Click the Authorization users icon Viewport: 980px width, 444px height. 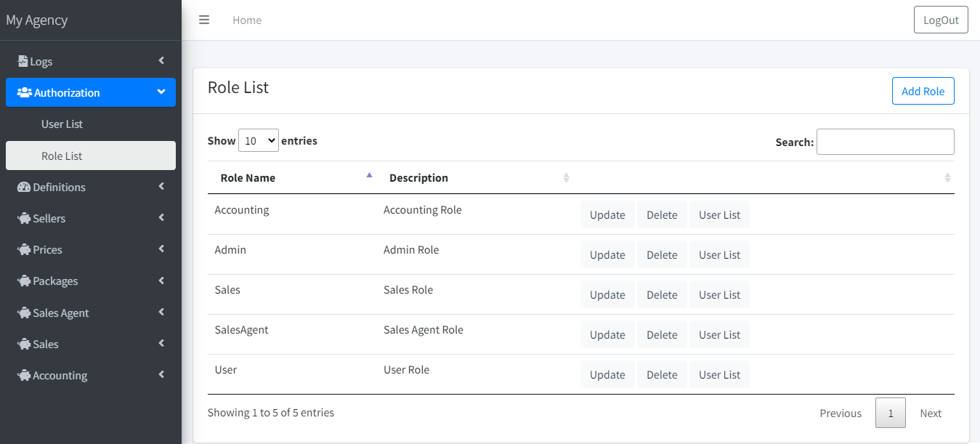point(24,92)
